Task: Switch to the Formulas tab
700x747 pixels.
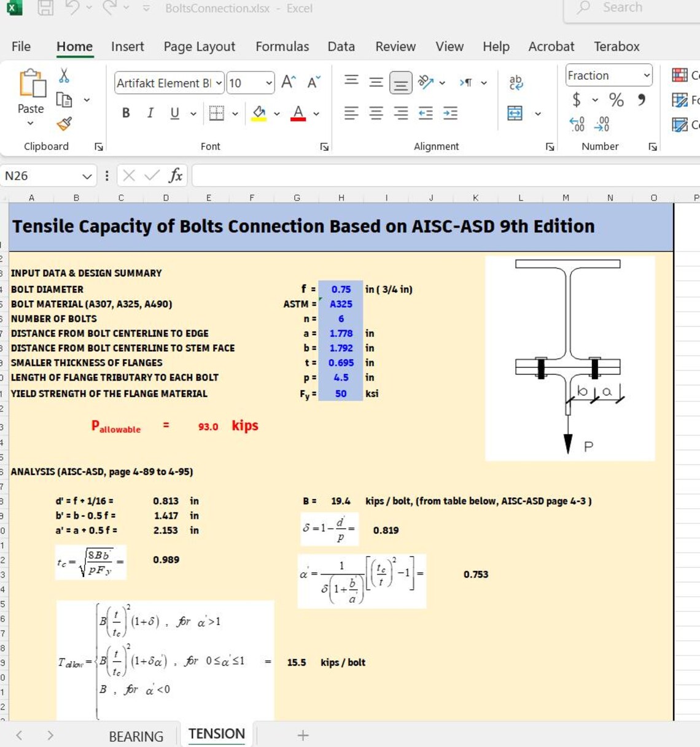Action: (282, 47)
